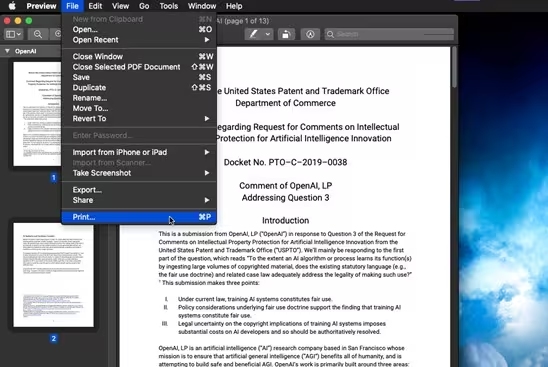This screenshot has height=367, width=548.
Task: Close the open File menu
Action: pos(72,6)
